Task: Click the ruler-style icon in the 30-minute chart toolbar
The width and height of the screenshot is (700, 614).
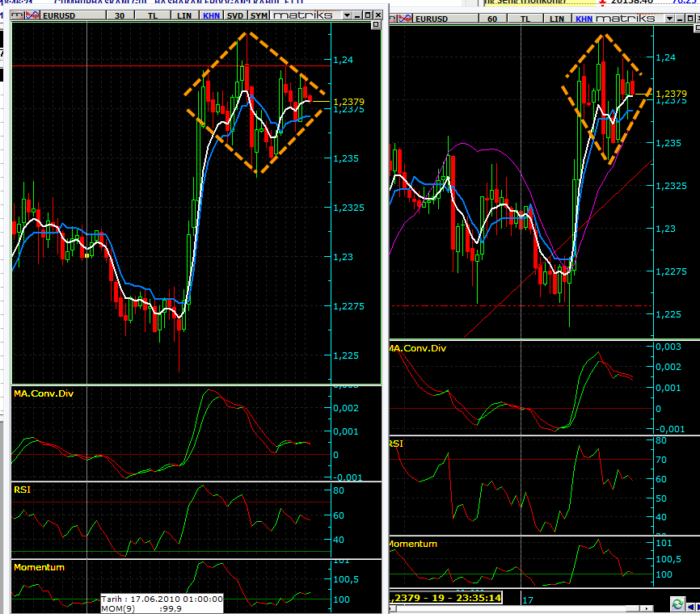Action: [x=18, y=15]
